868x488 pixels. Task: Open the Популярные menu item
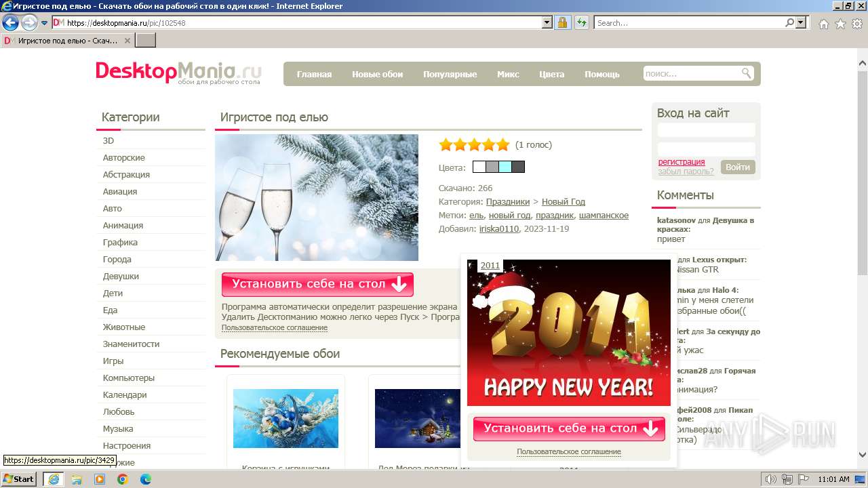pos(450,74)
